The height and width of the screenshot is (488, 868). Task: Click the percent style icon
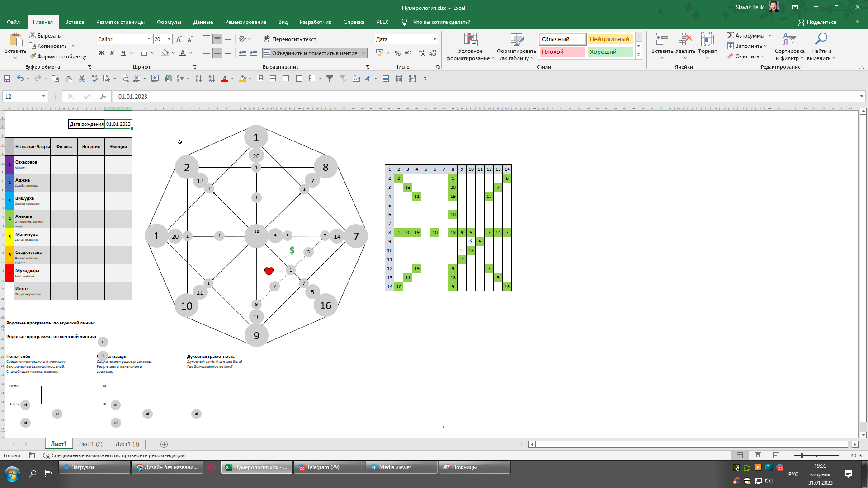(x=397, y=53)
